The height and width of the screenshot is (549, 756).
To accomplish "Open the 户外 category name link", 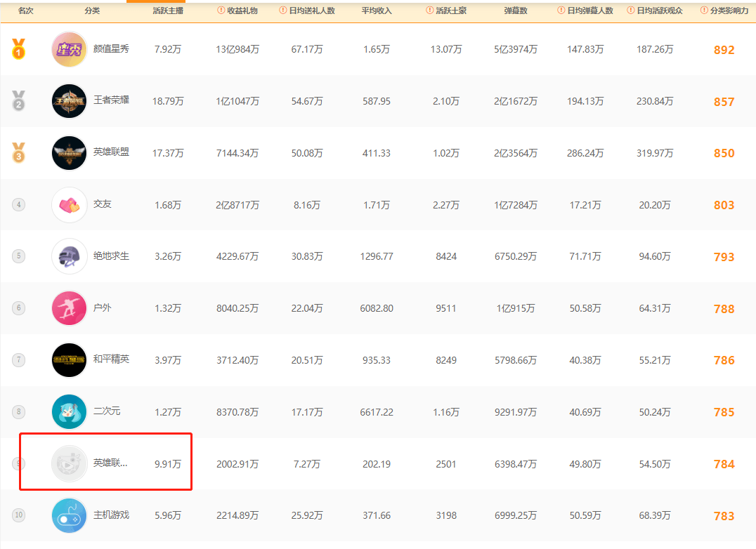I will click(102, 307).
